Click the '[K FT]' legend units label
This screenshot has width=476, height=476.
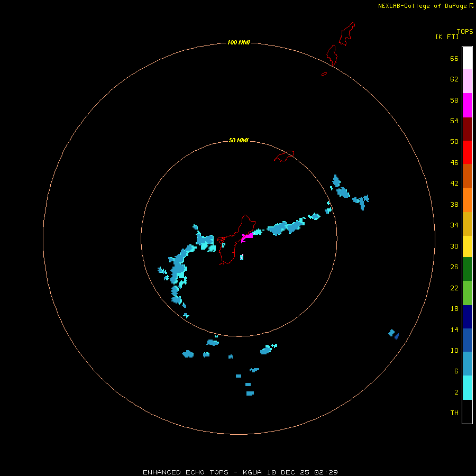447,36
